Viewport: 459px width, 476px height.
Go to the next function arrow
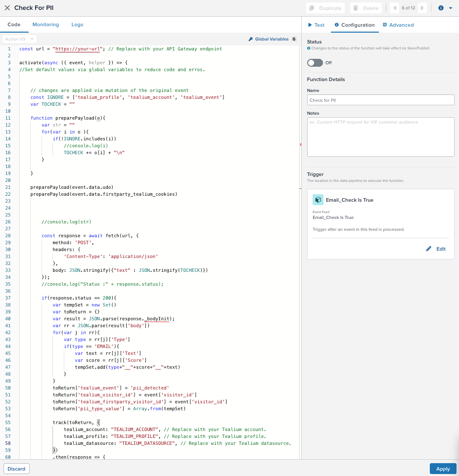421,8
